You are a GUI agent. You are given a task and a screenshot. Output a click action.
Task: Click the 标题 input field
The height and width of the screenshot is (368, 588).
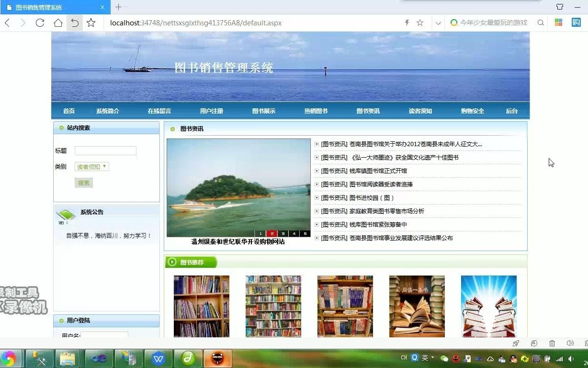105,150
